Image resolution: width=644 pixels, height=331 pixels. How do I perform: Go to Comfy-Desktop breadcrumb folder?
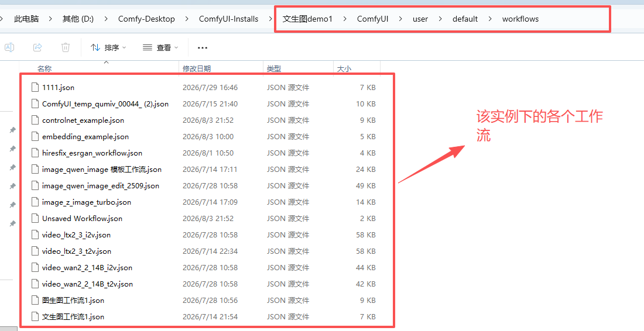146,19
